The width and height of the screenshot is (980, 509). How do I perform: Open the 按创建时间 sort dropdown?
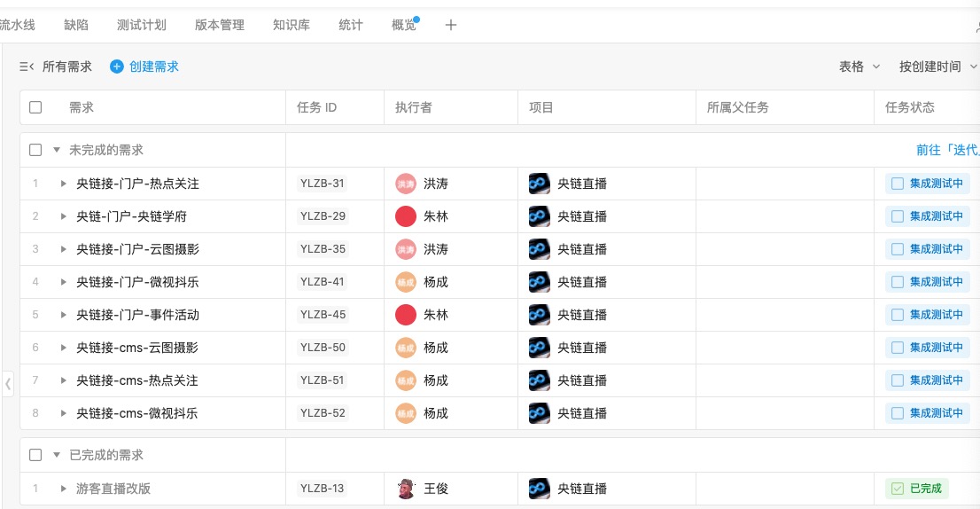[936, 67]
